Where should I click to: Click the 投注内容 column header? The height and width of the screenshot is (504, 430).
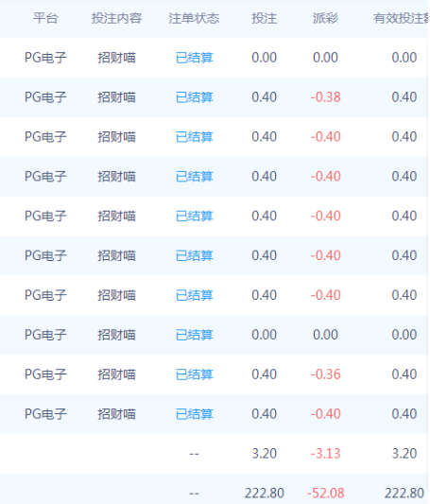pos(116,18)
